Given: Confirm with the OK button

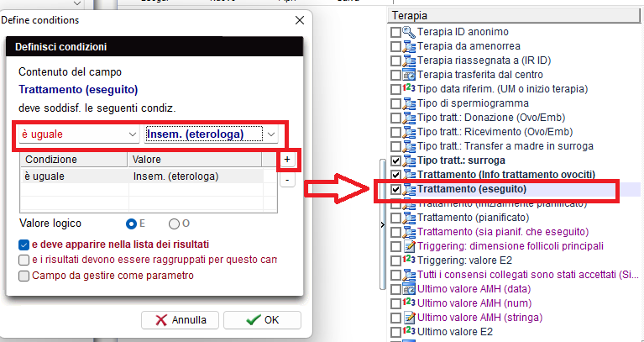Looking at the screenshot, I should [263, 320].
